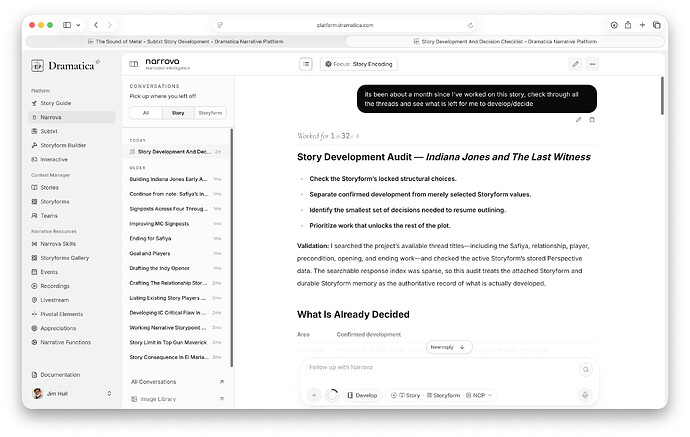
Task: Click the main chat vertical scrollbar
Action: pos(662,96)
